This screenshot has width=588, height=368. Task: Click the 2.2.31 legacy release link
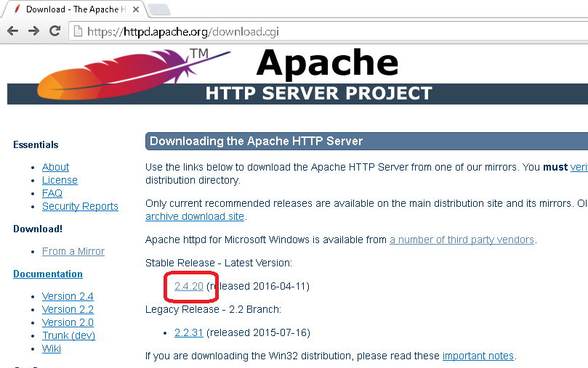(x=189, y=332)
